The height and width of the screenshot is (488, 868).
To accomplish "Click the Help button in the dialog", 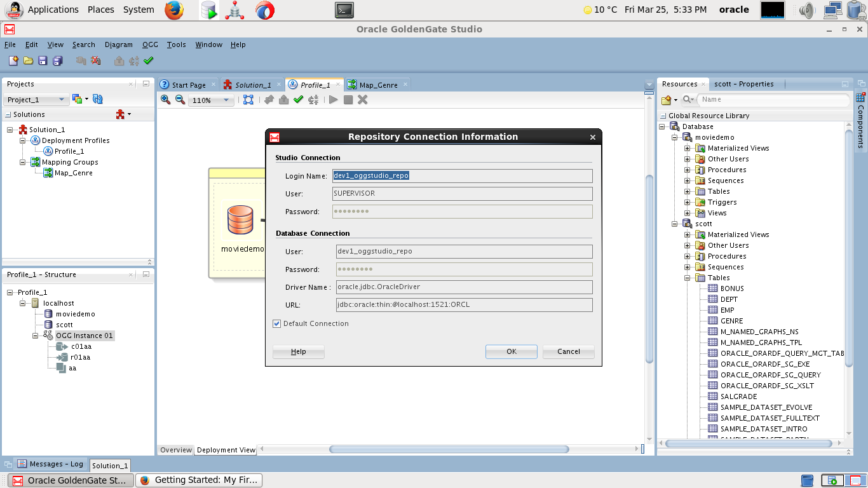I will click(x=299, y=351).
